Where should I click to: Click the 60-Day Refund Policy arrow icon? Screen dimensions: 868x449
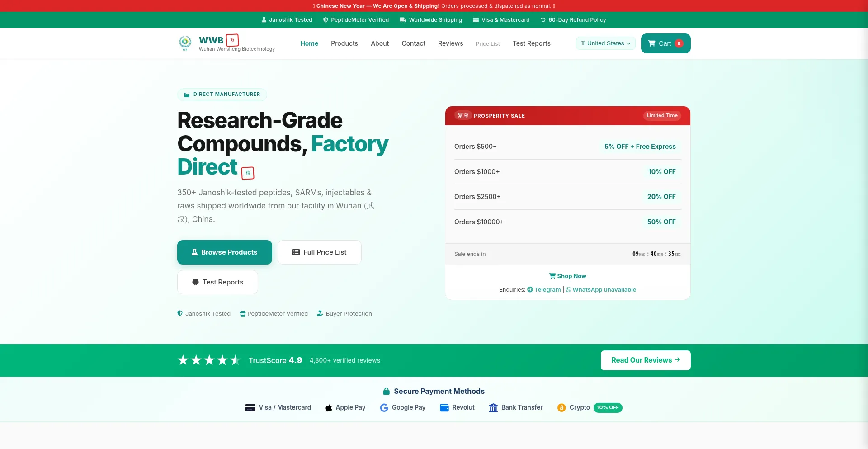pos(543,20)
